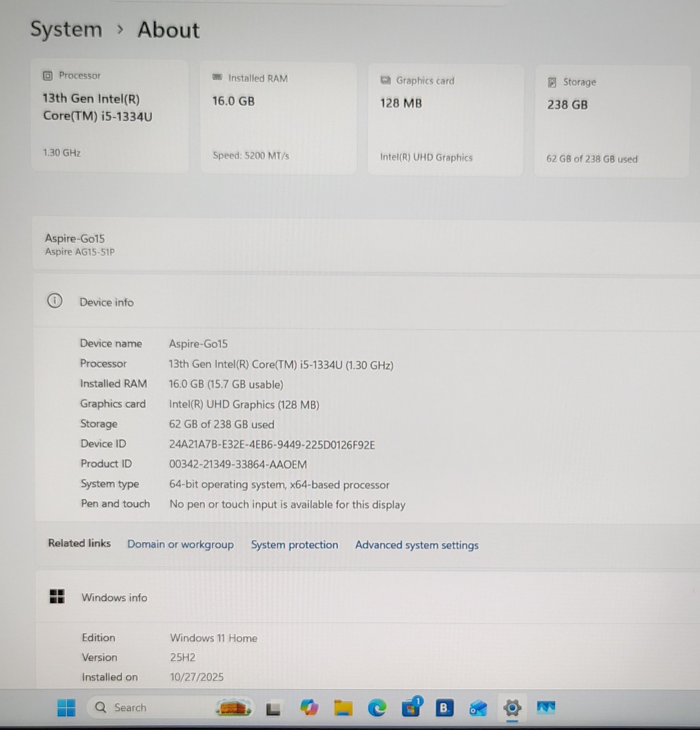Open Microsoft Store with notification badge

pyautogui.click(x=411, y=707)
